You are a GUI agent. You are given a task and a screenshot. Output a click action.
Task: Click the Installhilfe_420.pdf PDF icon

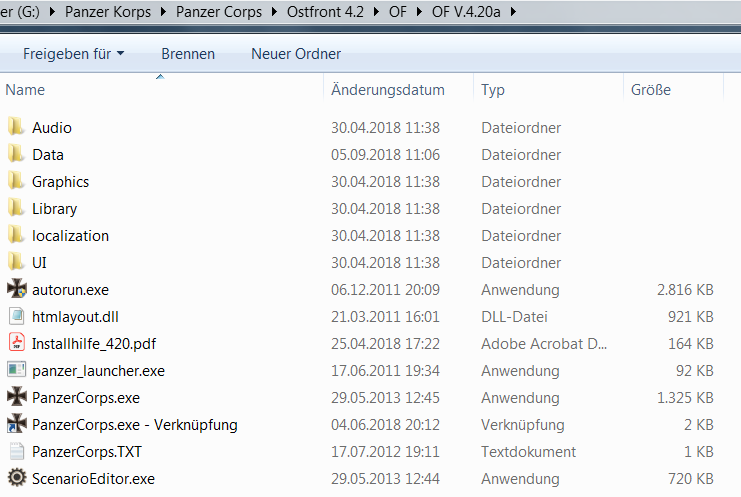point(17,343)
